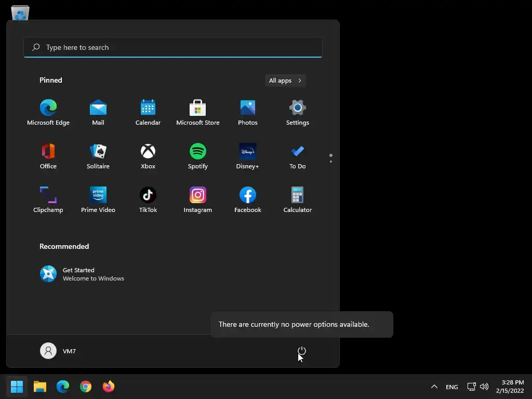Viewport: 532px width, 399px height.
Task: Open the clock and date flyout
Action: tap(510, 387)
